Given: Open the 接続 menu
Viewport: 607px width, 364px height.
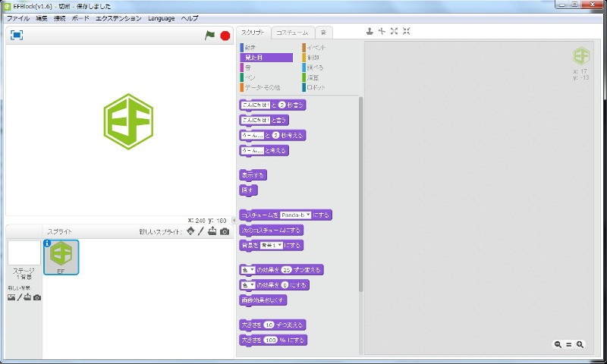Looking at the screenshot, I should pyautogui.click(x=60, y=18).
